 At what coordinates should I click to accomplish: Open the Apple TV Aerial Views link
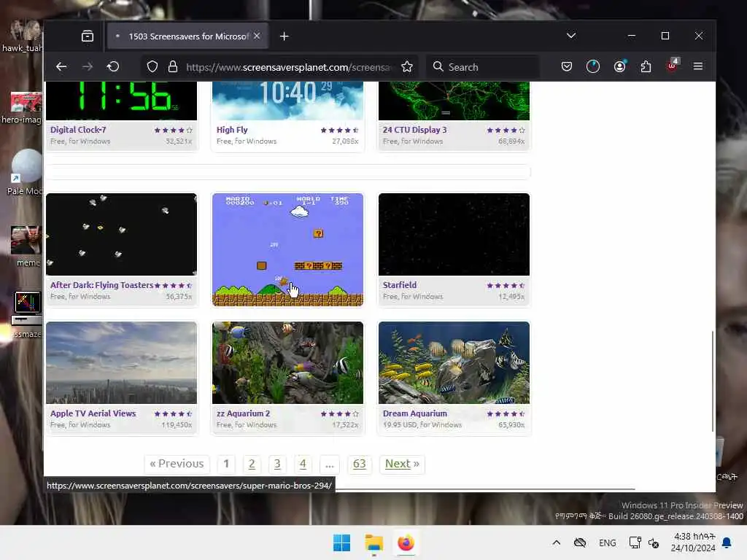tap(93, 413)
